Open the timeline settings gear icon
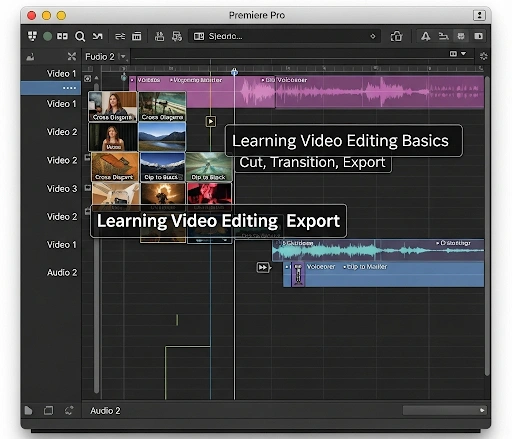 [x=483, y=56]
